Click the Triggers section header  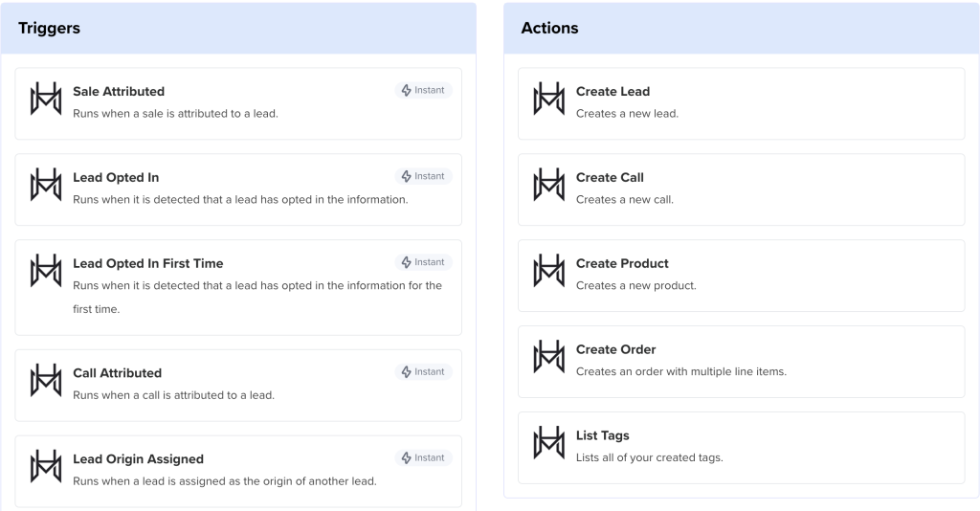[50, 29]
